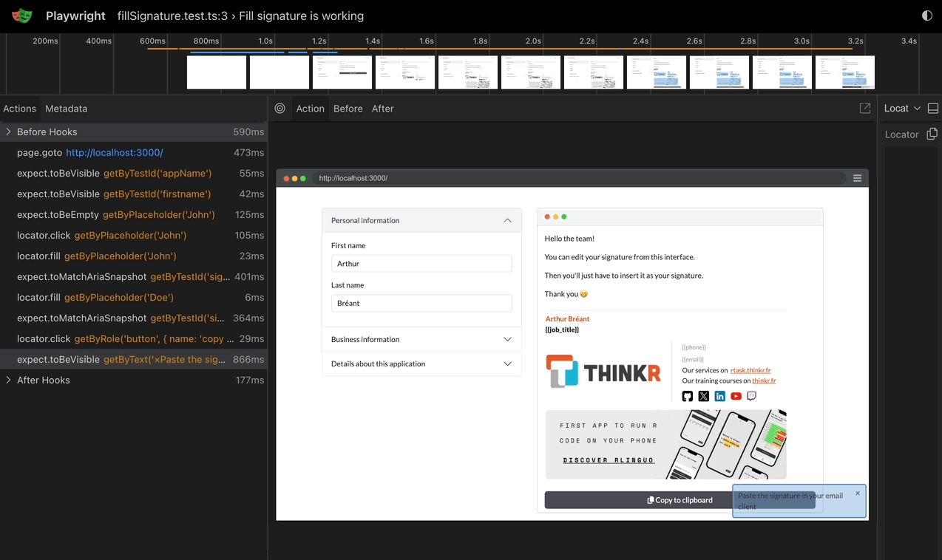This screenshot has width=942, height=560.
Task: Click the pick locator target icon
Action: point(279,109)
